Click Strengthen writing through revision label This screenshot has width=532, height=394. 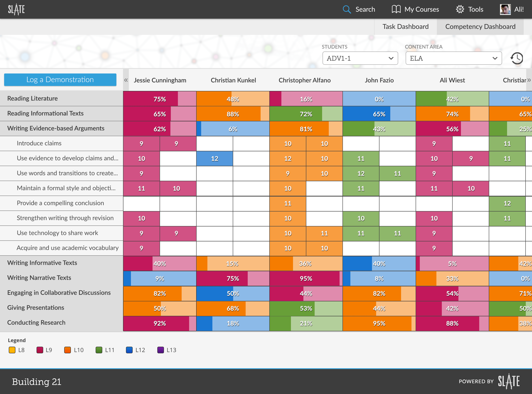[65, 218]
